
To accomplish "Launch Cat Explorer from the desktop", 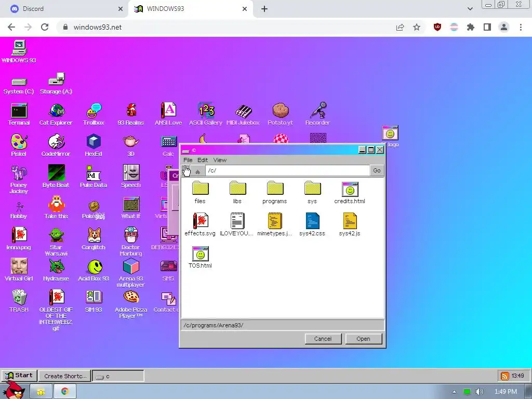I will (56, 114).
